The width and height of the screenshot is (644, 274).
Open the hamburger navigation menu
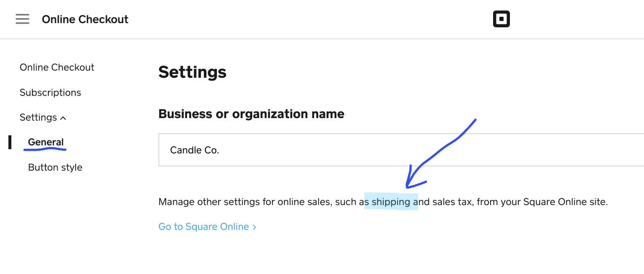click(x=22, y=19)
